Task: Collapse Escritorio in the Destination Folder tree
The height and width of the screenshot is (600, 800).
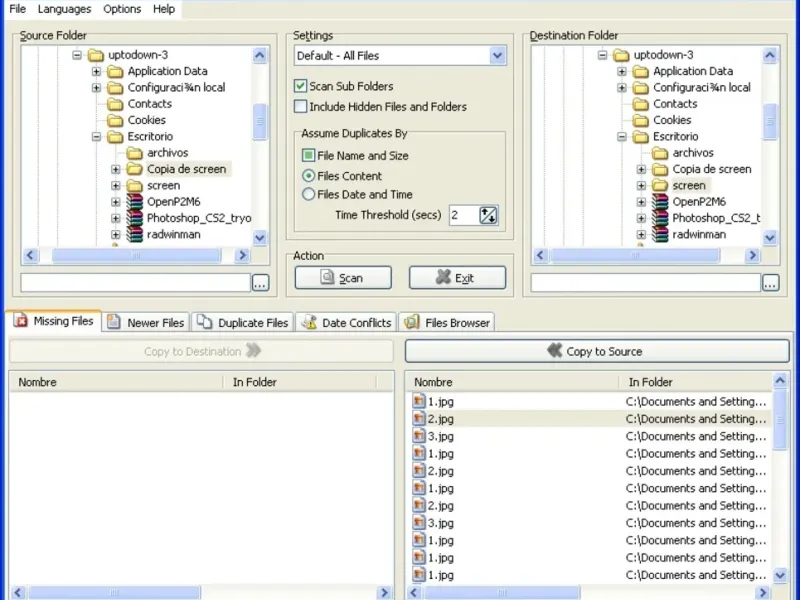Action: click(x=621, y=136)
